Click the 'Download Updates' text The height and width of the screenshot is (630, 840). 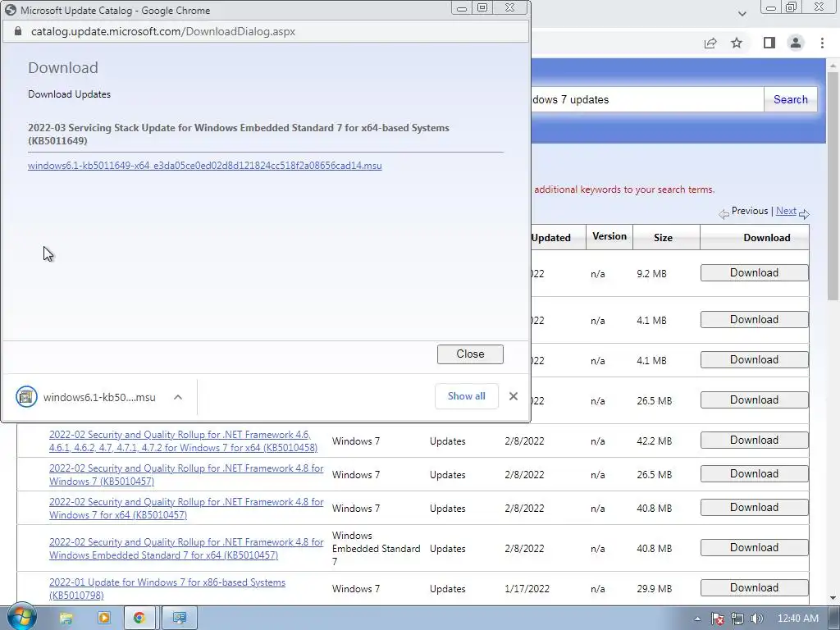(69, 94)
